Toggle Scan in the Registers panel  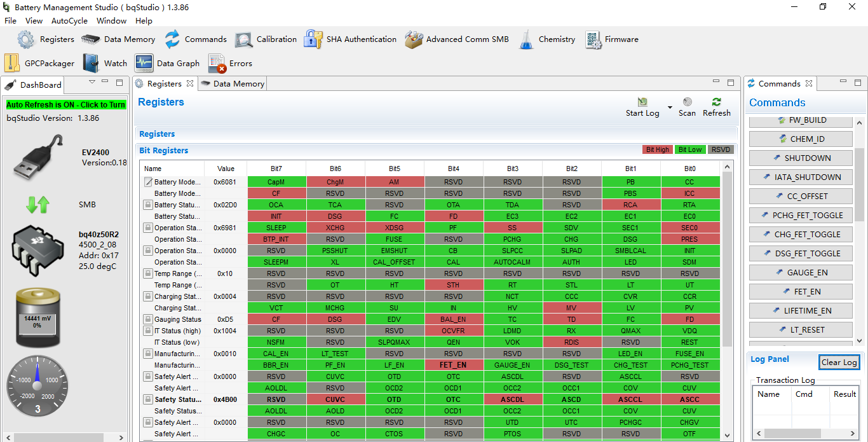pyautogui.click(x=687, y=106)
